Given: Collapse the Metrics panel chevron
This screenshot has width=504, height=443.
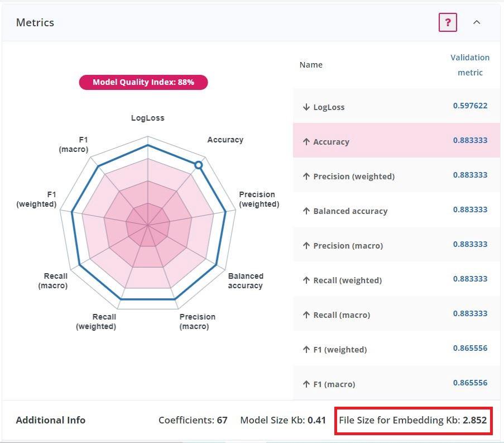Looking at the screenshot, I should click(x=477, y=22).
